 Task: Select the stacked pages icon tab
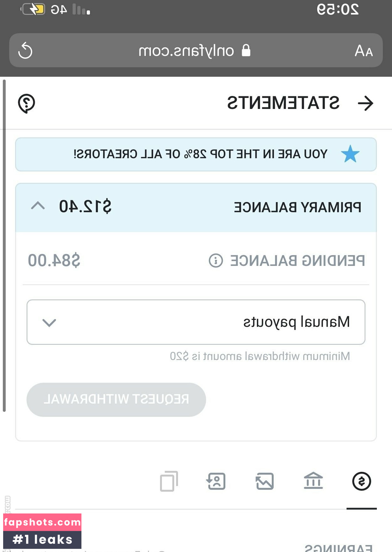click(169, 481)
